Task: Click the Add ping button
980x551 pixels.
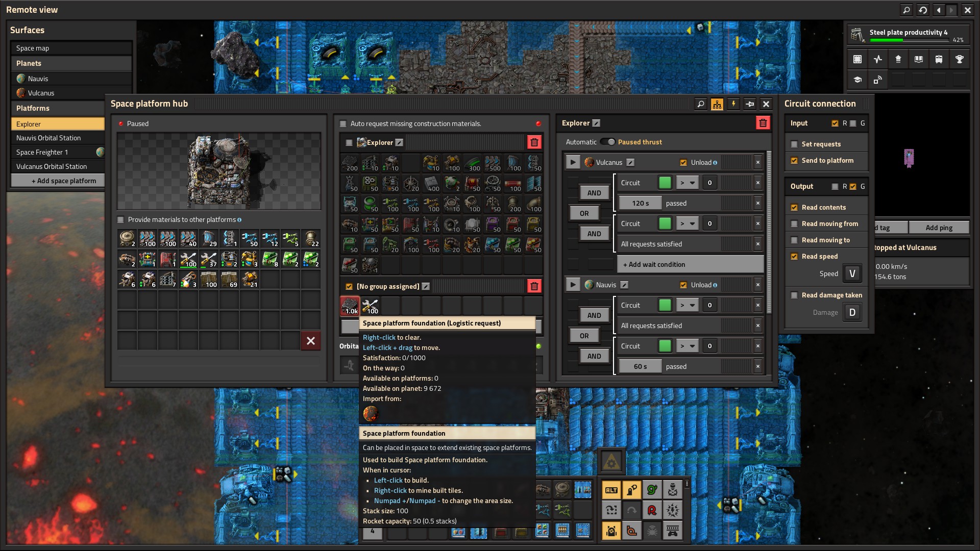Action: 939,228
